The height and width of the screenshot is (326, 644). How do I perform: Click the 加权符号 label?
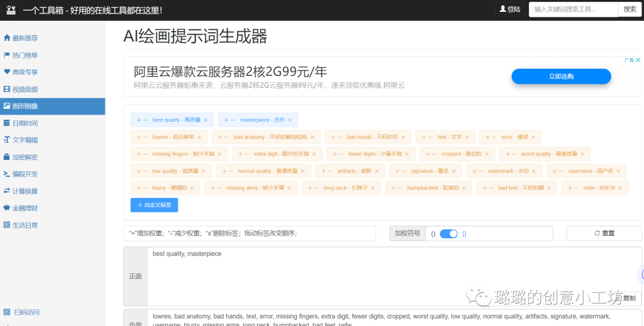(x=407, y=233)
